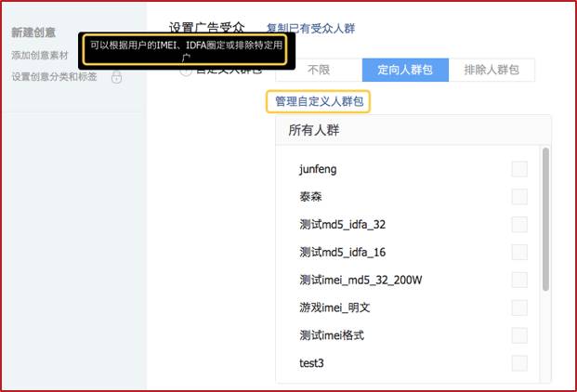Tick the checkbox for junfeng
577x392 pixels.
click(x=519, y=169)
